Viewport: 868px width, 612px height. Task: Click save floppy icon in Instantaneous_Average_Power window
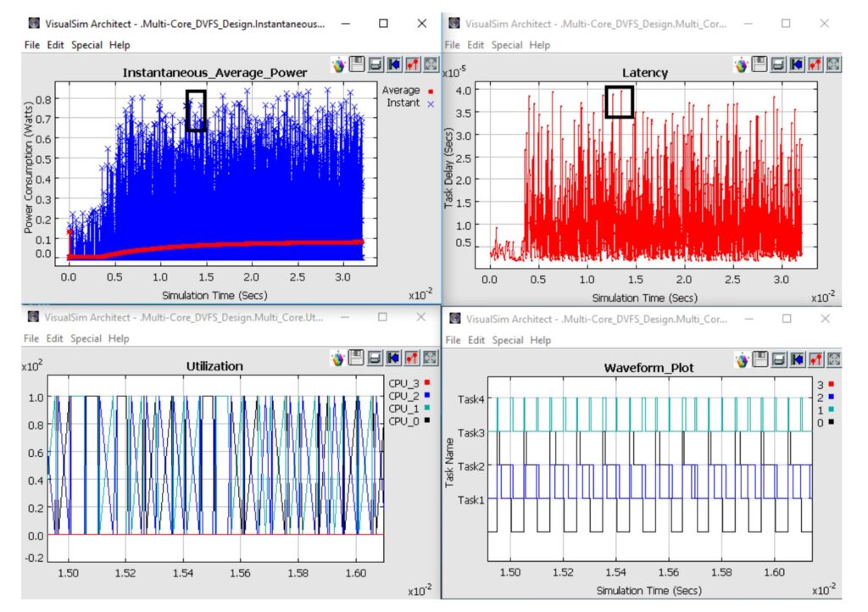tap(357, 64)
